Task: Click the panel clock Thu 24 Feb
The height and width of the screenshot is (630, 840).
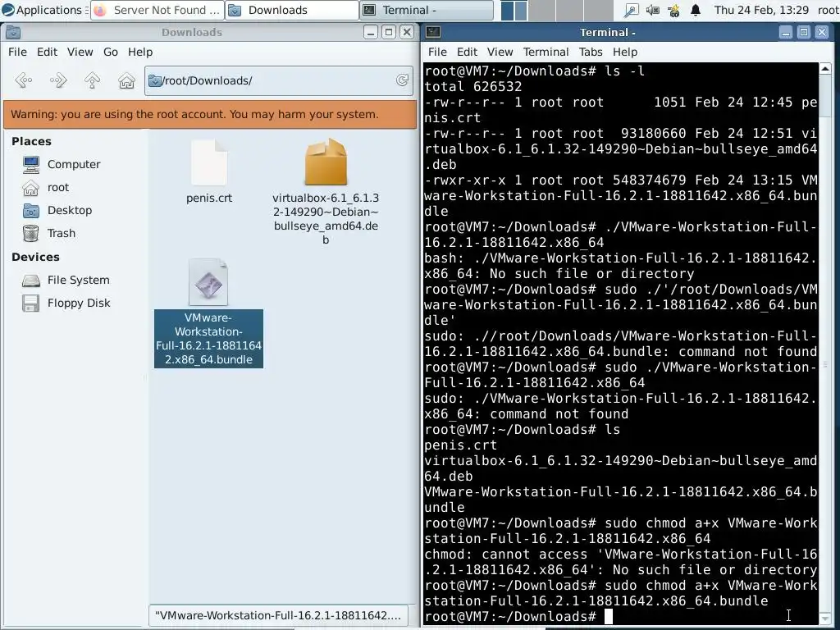Action: (x=761, y=10)
